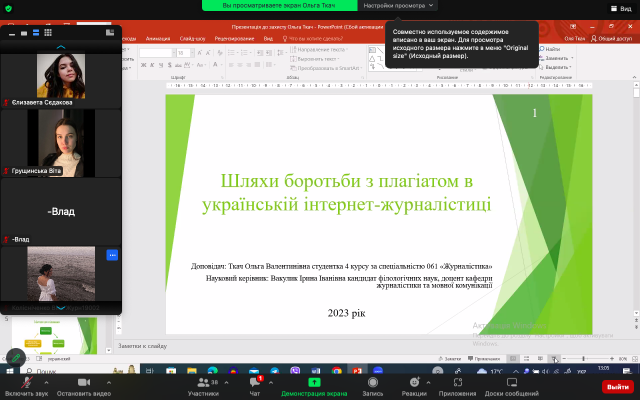Viewport: 640px width, 400px height.
Task: Click the green Screen Share button
Action: click(315, 387)
